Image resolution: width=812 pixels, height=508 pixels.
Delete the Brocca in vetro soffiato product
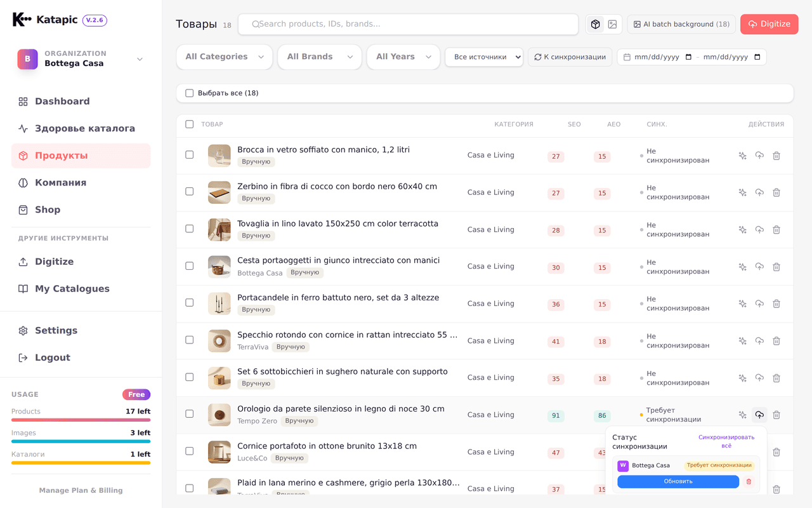pos(776,156)
